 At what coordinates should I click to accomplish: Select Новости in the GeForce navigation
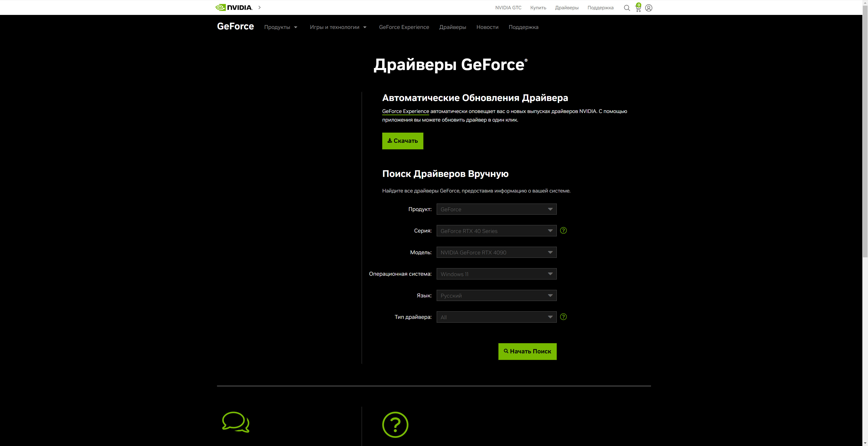tap(487, 27)
